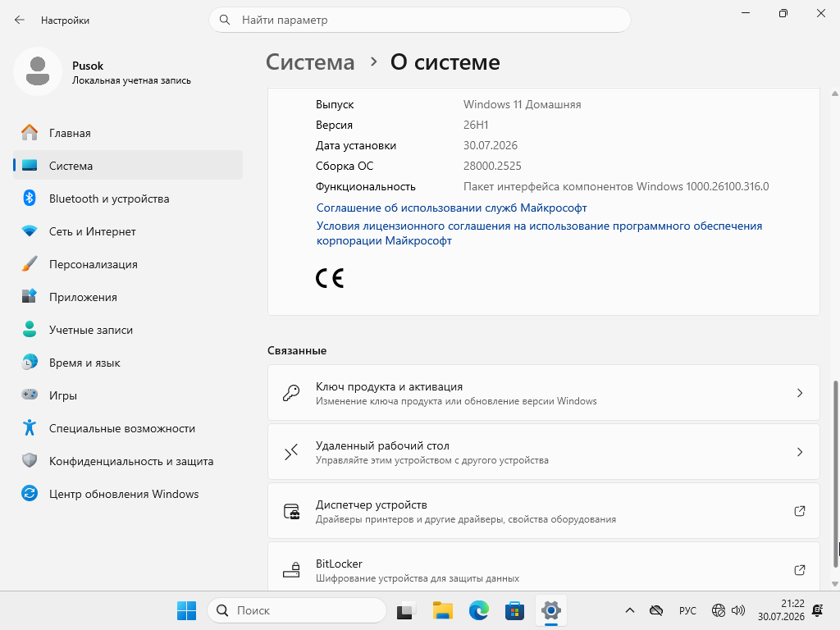Screen dimensions: 840x630
Task: Click the Home house icon in sidebar
Action: point(30,132)
